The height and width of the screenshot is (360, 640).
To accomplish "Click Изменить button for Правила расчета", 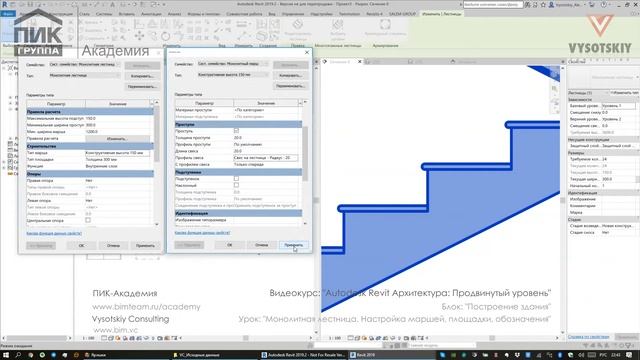I will tap(117, 139).
